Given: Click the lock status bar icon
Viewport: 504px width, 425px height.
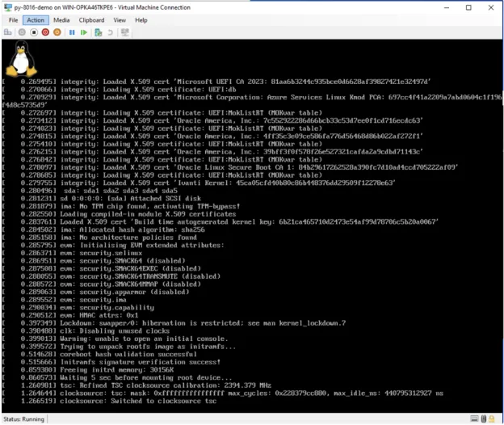Looking at the screenshot, I should [491, 419].
